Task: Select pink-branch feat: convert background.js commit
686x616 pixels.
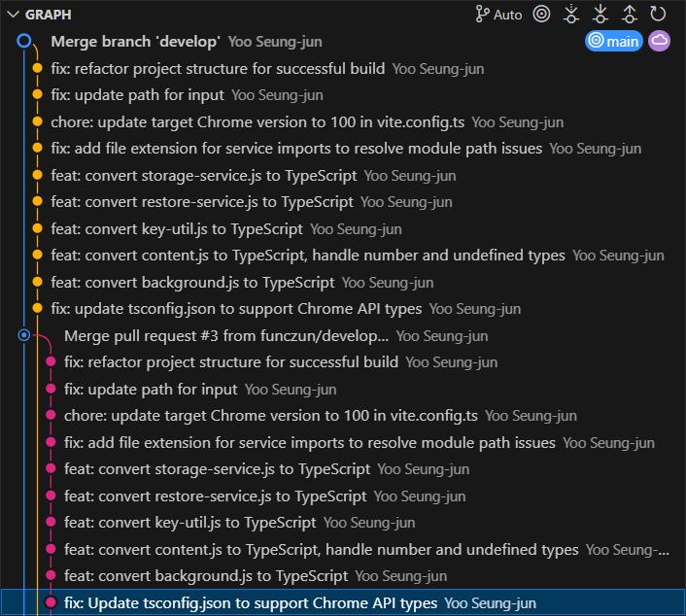Action: [343, 576]
